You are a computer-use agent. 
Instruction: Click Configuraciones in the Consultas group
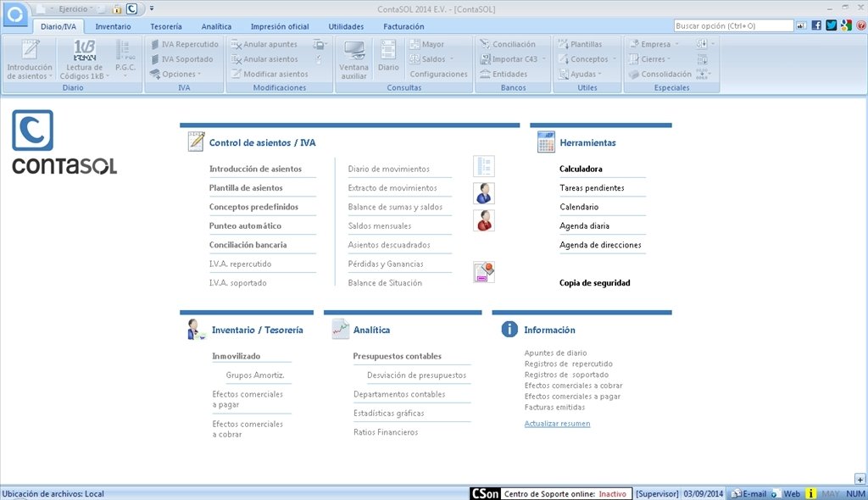438,75
